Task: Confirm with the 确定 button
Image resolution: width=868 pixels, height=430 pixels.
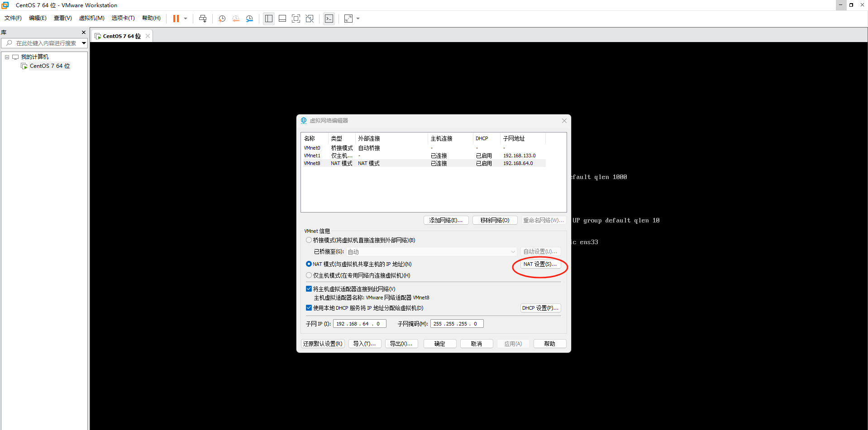Action: click(x=440, y=344)
